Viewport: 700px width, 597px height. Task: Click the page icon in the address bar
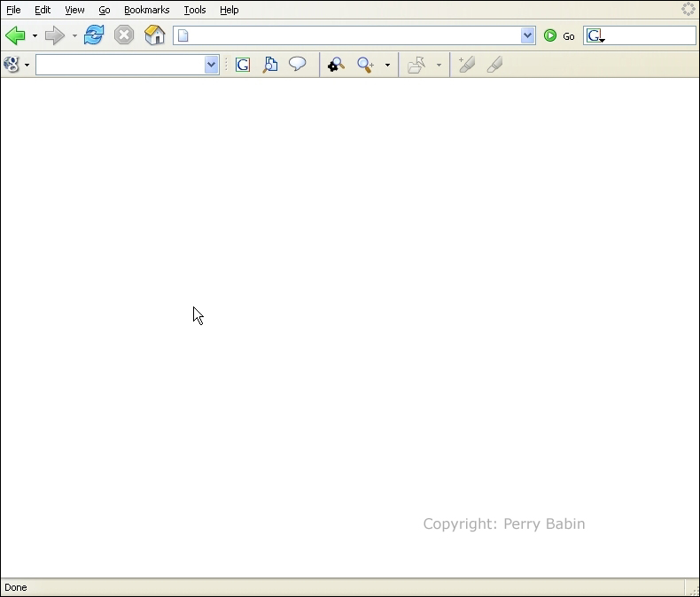click(x=183, y=35)
